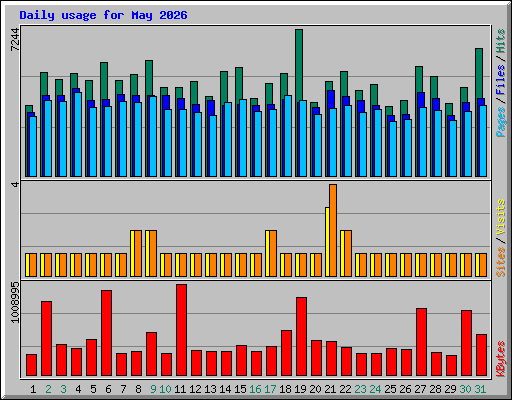Click day label 5 on the x-axis

(93, 389)
